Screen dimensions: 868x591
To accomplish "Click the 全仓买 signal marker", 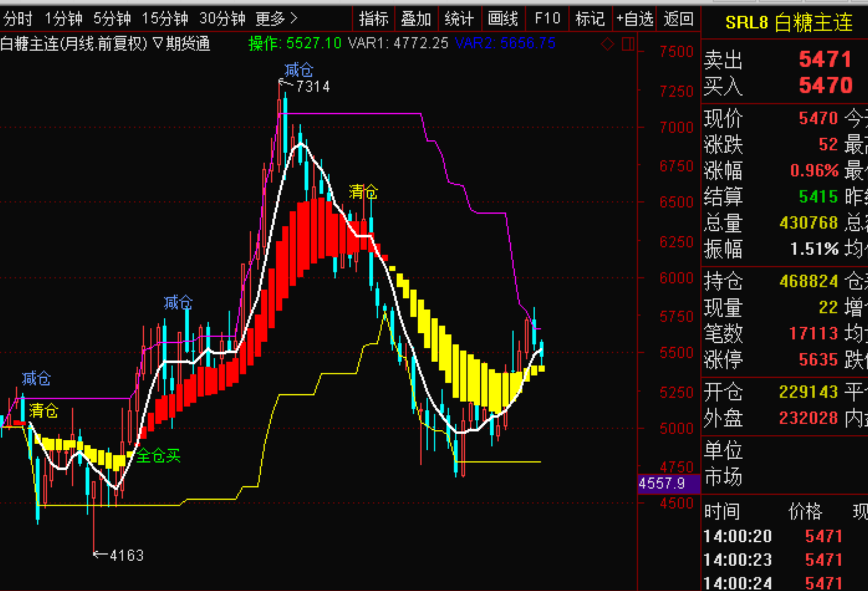I will 158,456.
